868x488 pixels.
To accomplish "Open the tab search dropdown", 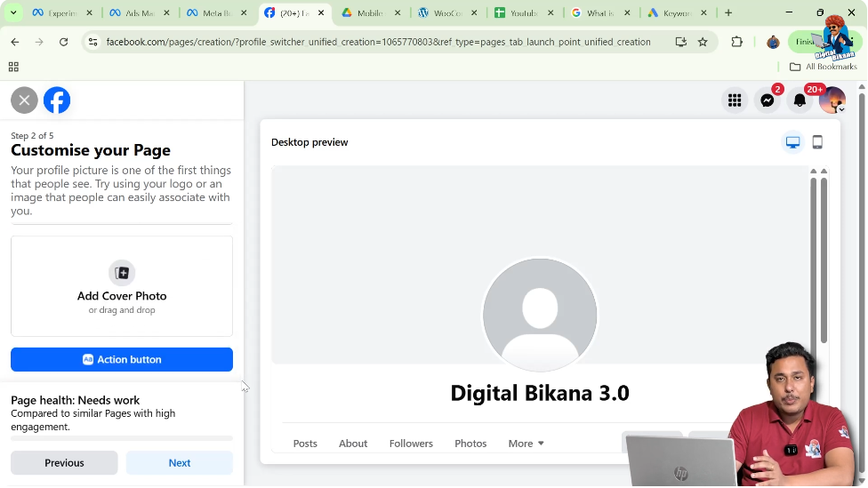I will (x=13, y=12).
